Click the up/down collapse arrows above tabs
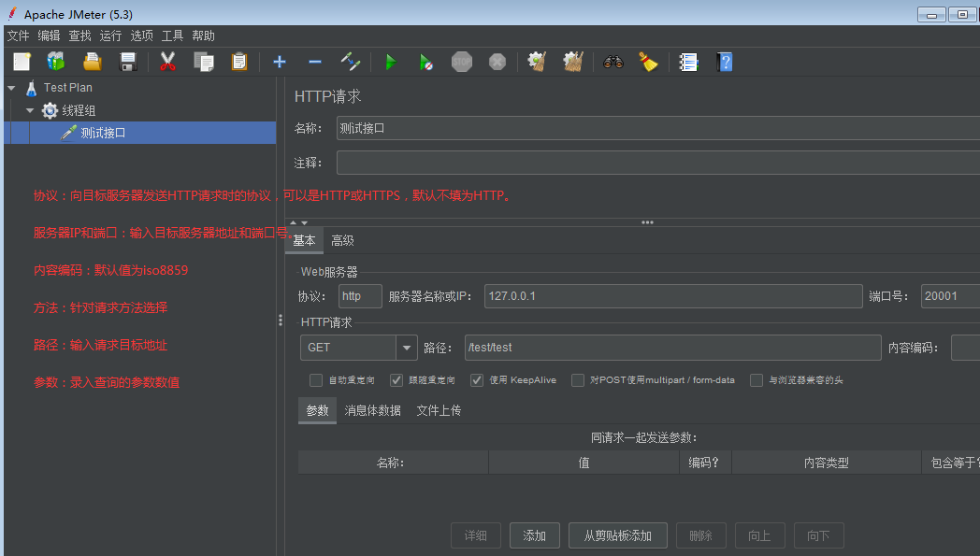Image resolution: width=980 pixels, height=556 pixels. (298, 222)
